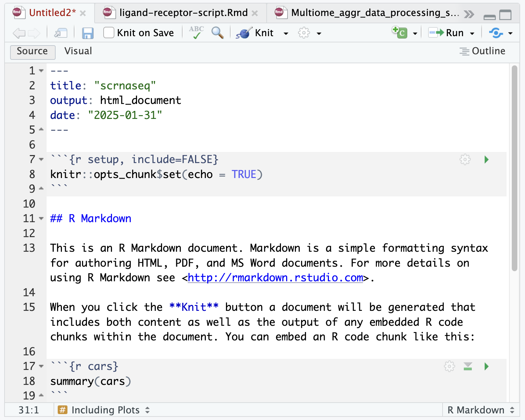Click summary(cars) code line

91,381
